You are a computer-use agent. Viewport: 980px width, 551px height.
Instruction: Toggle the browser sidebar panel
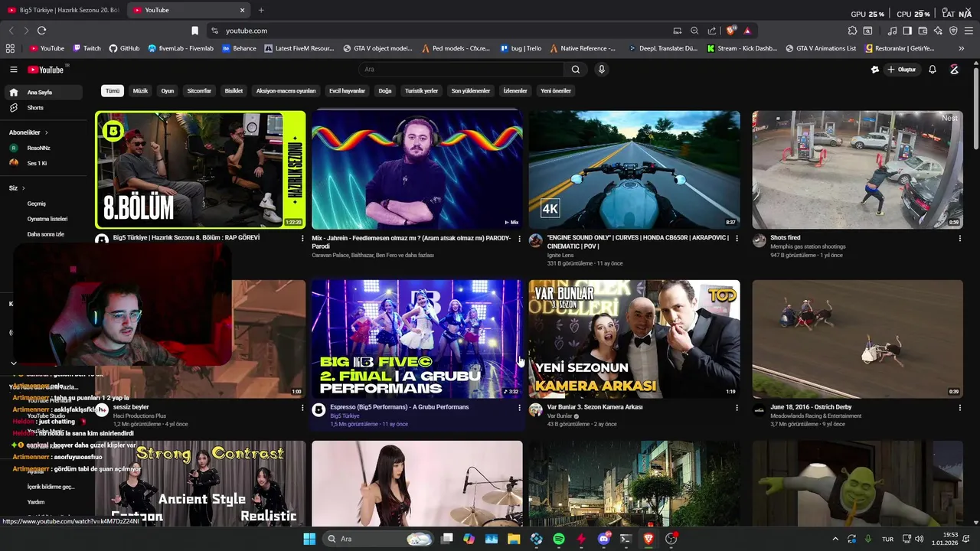(x=907, y=31)
